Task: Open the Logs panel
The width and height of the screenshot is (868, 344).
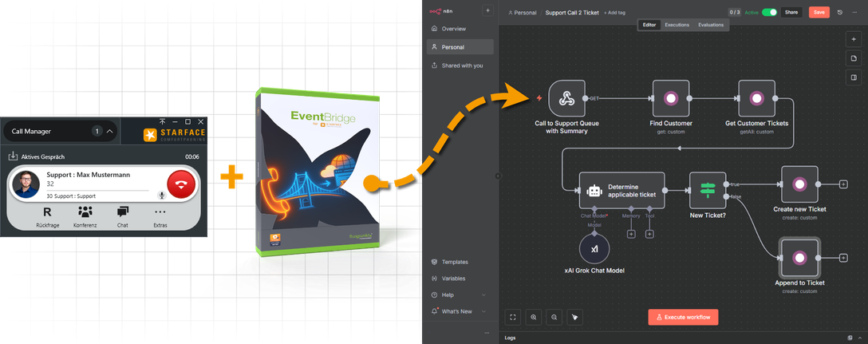Action: pos(510,338)
